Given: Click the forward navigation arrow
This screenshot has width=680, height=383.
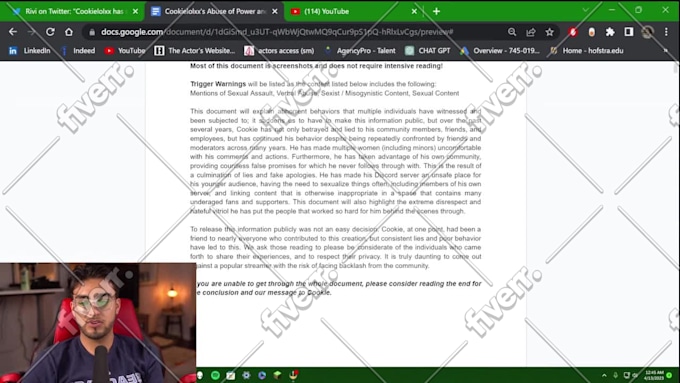Looking at the screenshot, I should click(x=32, y=32).
